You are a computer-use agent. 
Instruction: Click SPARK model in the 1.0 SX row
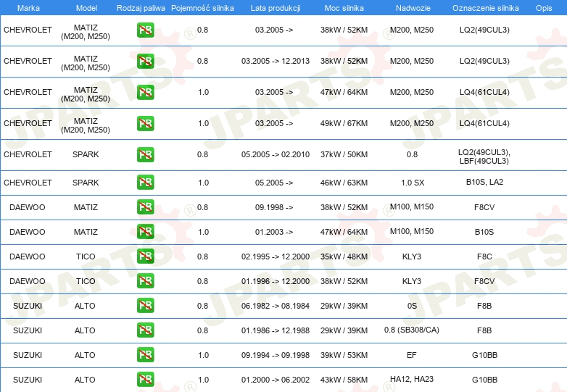86,183
